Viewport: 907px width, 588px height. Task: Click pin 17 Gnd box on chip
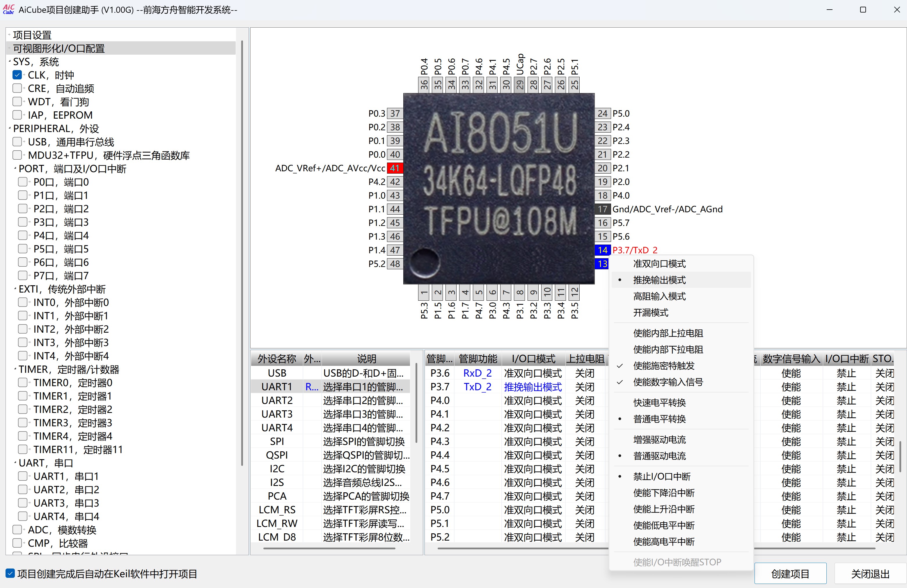point(603,209)
